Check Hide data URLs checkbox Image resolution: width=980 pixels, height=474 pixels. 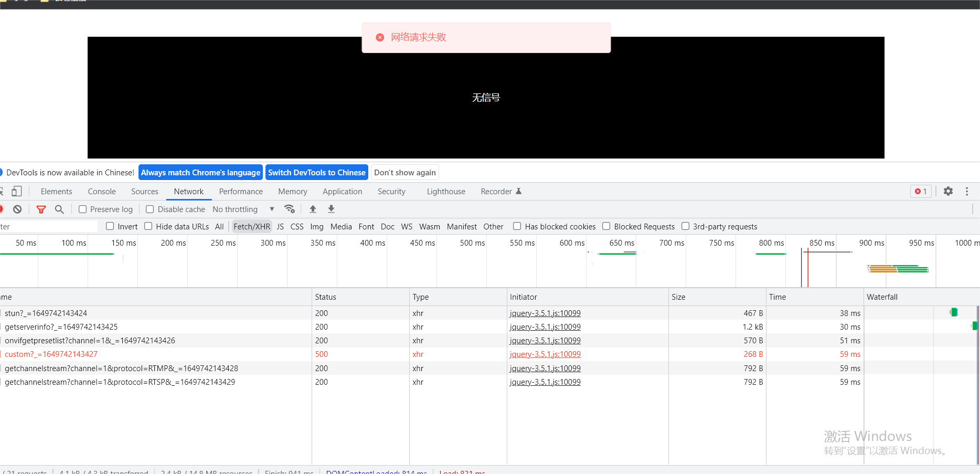tap(148, 226)
